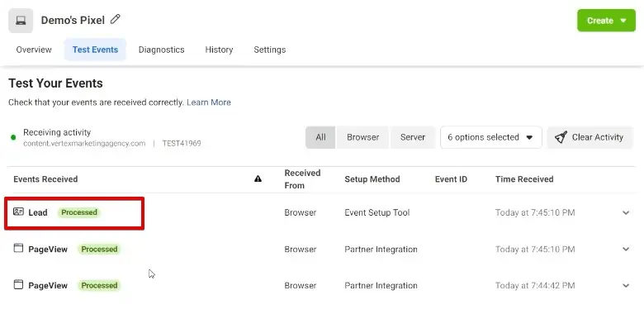The width and height of the screenshot is (644, 314).
Task: Click the Clear Activity button
Action: click(590, 137)
